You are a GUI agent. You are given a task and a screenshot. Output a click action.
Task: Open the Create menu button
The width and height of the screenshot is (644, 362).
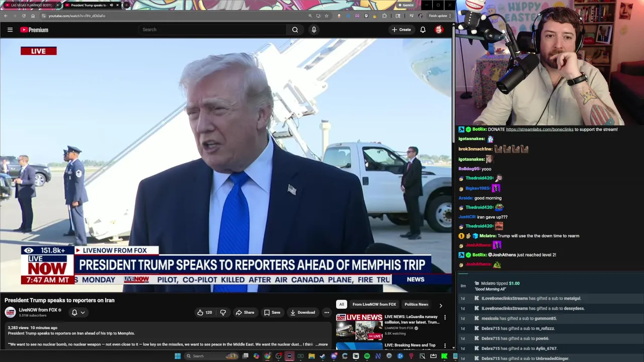pyautogui.click(x=401, y=30)
